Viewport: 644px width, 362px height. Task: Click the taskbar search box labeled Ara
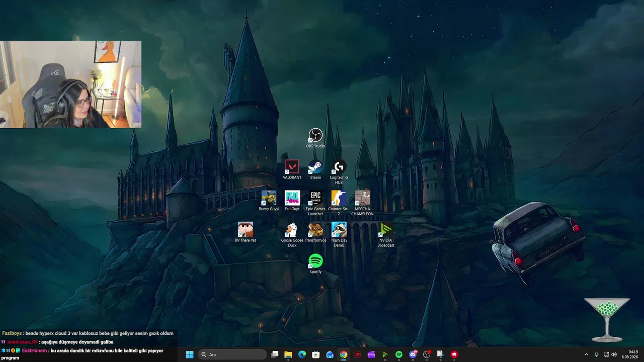[x=232, y=354]
